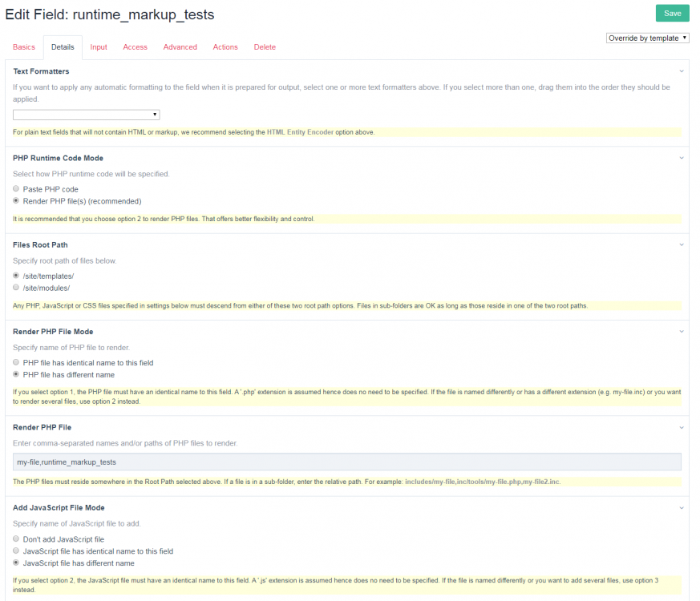Choose Render PHP file(s) recommended option
Viewport: 700px width, 601px height.
click(x=16, y=200)
